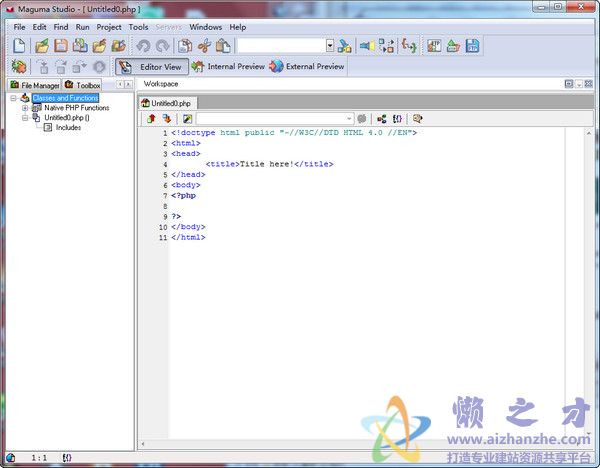Click the FTP upload folder icon
Screen dimensions: 600x468
(453, 46)
